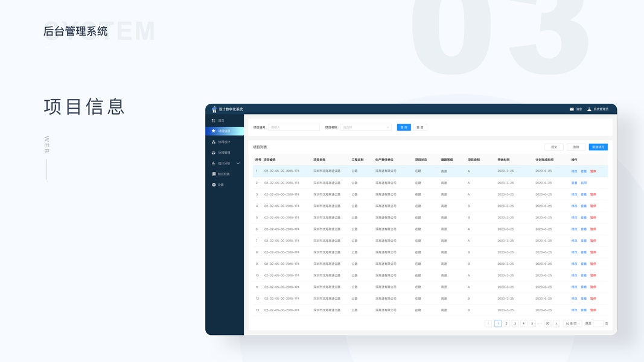
Task: Click the 生产责任单位 column header
Action: click(384, 160)
